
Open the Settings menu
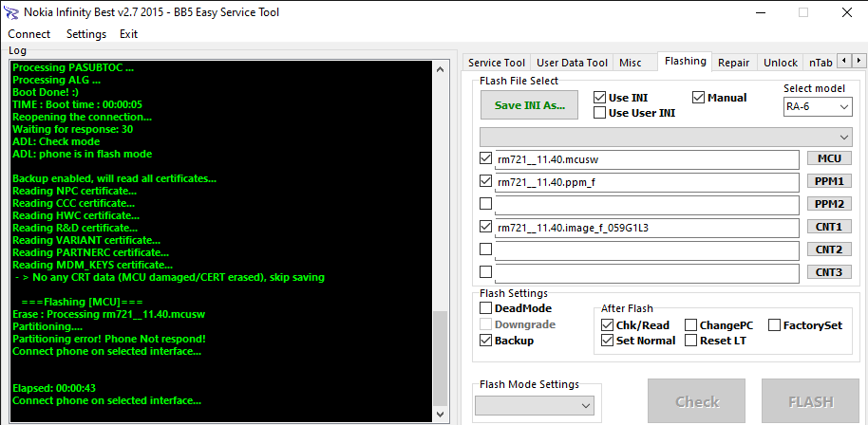pyautogui.click(x=86, y=34)
